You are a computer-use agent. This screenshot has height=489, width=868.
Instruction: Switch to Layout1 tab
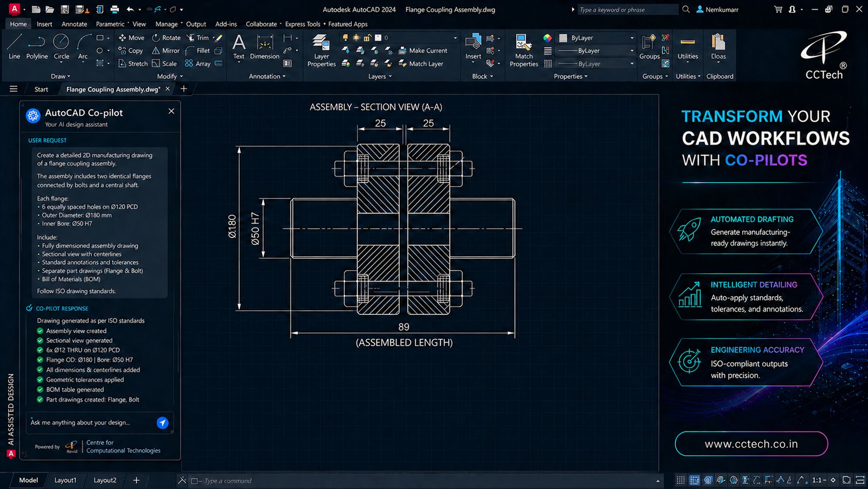(x=65, y=480)
